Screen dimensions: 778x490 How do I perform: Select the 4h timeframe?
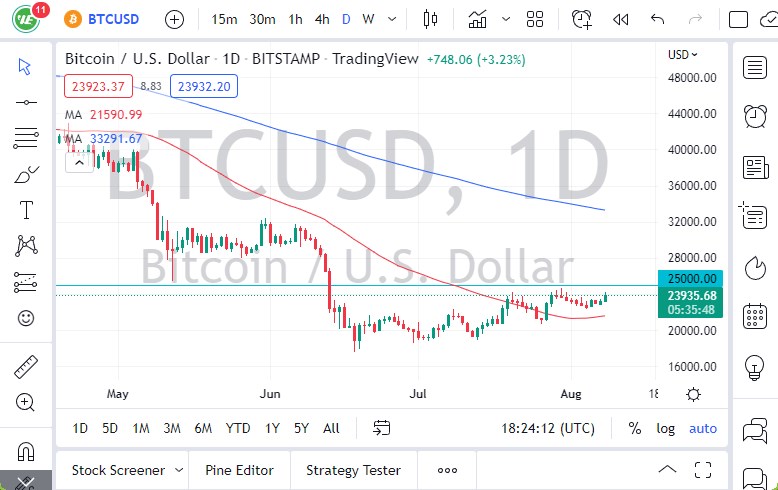coord(321,19)
